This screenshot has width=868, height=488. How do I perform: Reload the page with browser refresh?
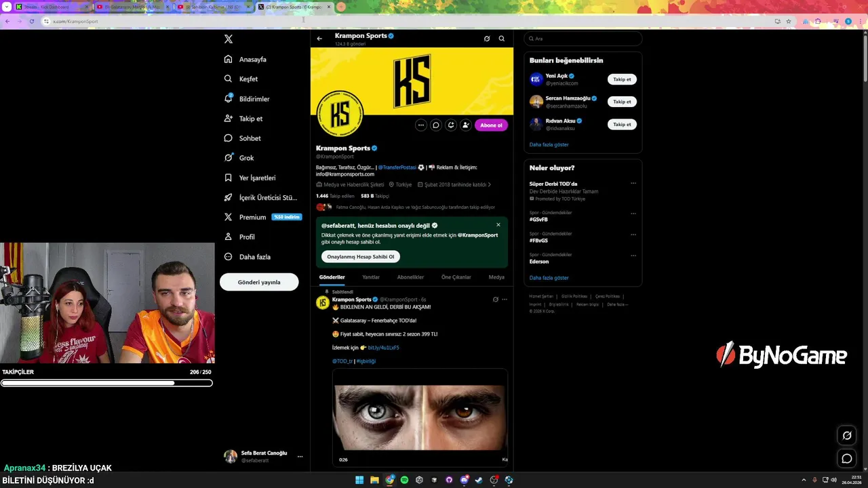tap(32, 21)
